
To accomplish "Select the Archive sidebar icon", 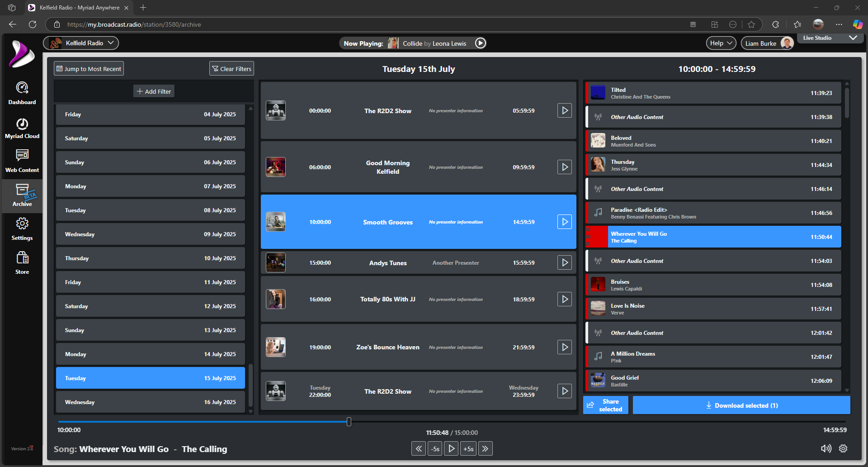I will coord(22,195).
